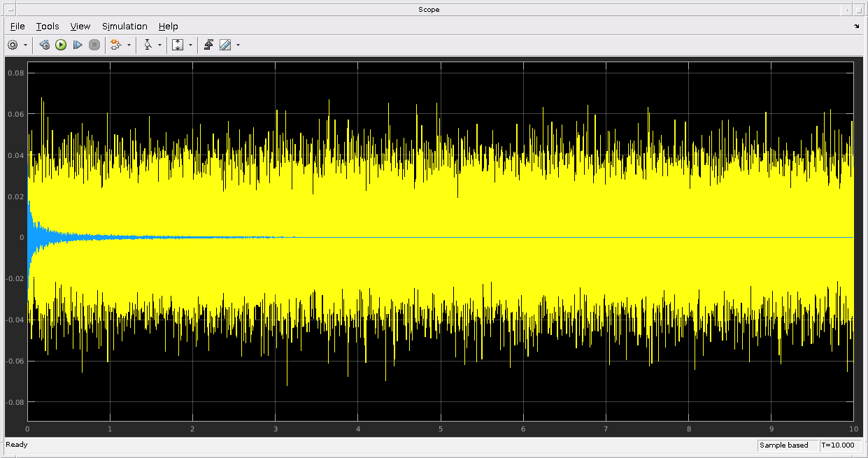868x458 pixels.
Task: Open the Simulation menu
Action: 124,27
